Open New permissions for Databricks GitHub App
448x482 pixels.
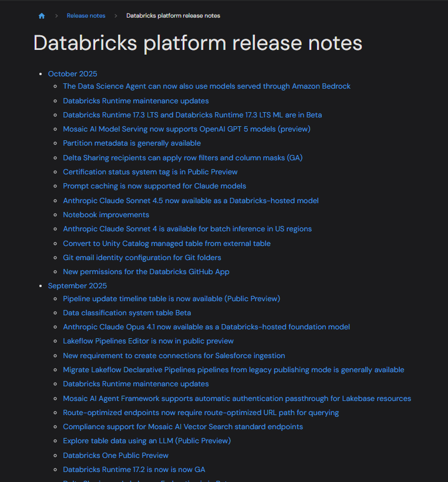(146, 272)
